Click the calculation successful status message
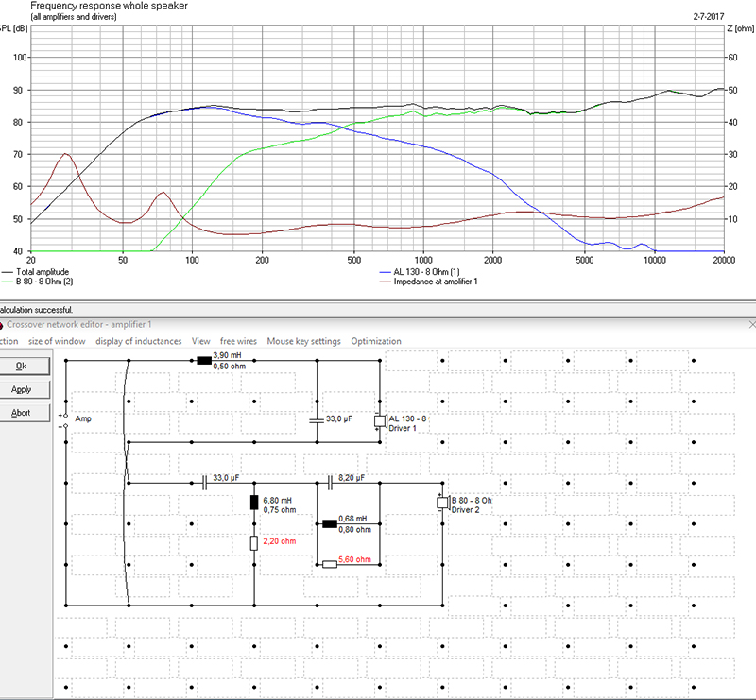 (x=36, y=310)
